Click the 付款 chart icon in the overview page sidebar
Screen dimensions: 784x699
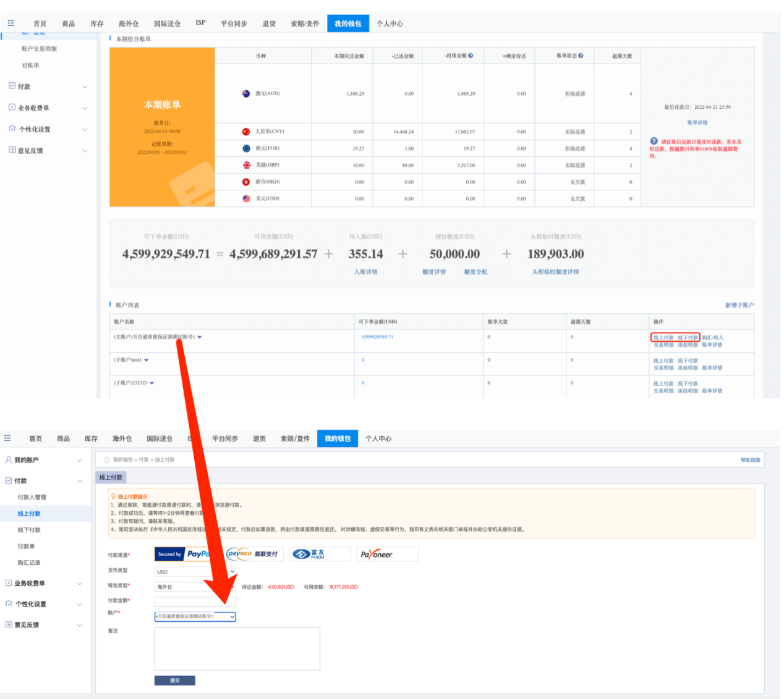click(12, 86)
